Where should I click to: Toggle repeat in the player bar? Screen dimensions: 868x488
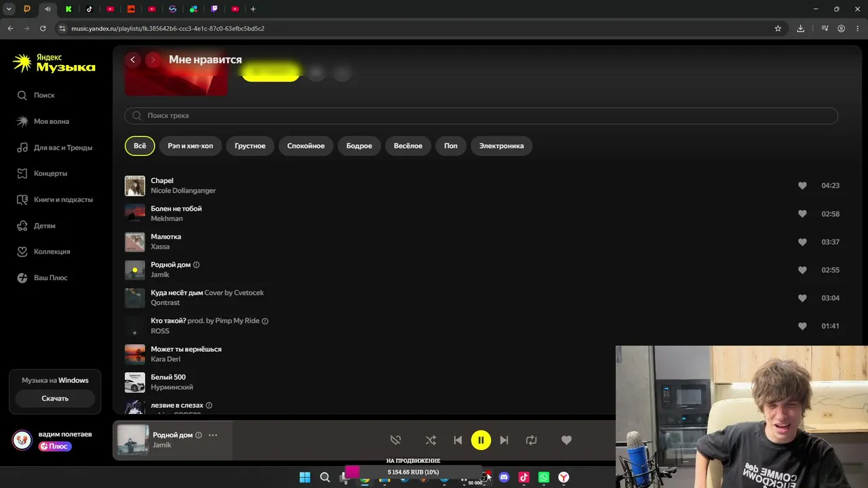532,441
